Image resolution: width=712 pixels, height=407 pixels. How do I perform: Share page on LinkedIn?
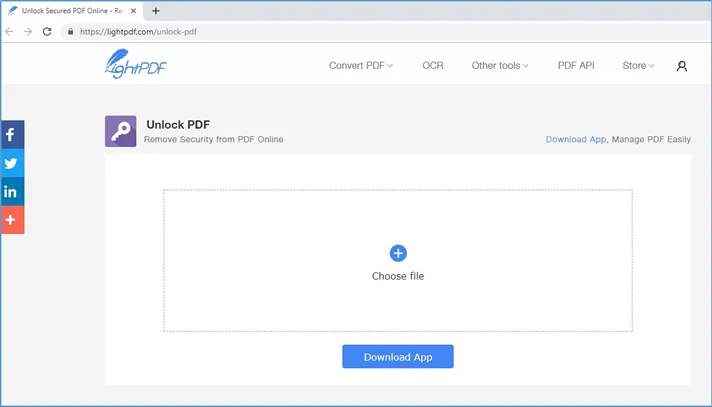(12, 192)
